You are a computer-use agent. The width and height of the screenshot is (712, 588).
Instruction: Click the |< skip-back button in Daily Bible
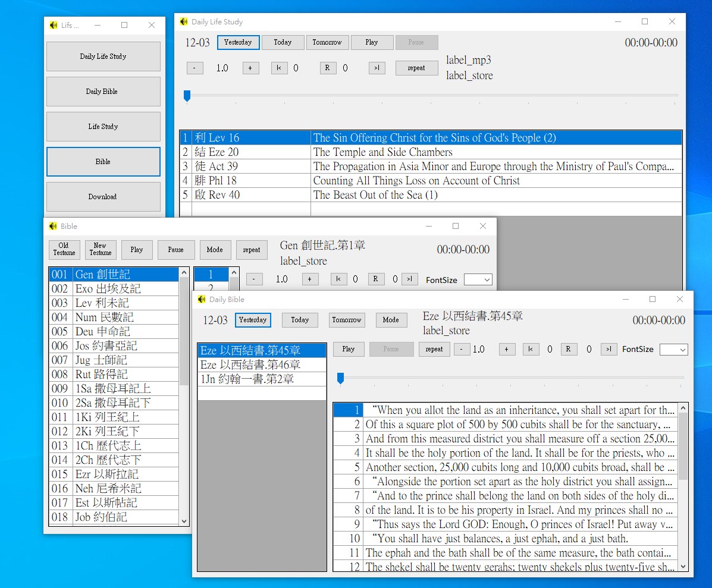(x=531, y=349)
